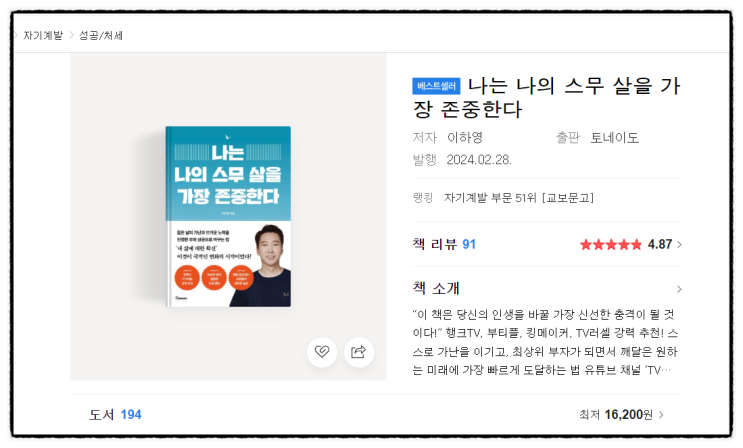Click the book cover thumbnail
The image size is (743, 448).
228,217
